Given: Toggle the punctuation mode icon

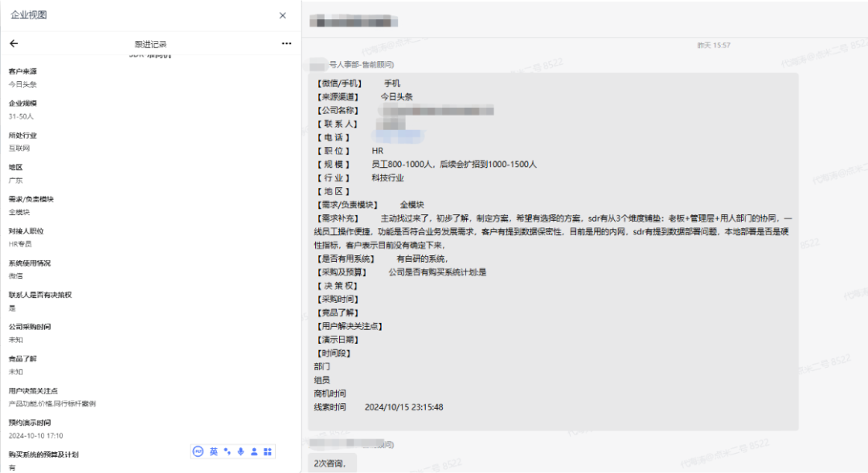Looking at the screenshot, I should pos(227,451).
